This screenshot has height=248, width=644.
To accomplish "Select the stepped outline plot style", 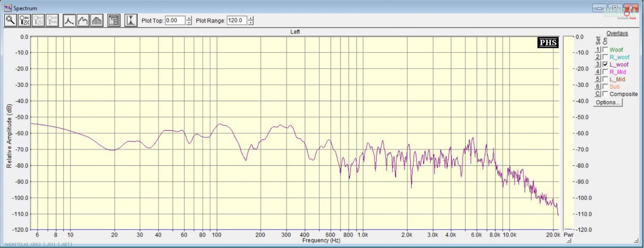I will (x=83, y=20).
